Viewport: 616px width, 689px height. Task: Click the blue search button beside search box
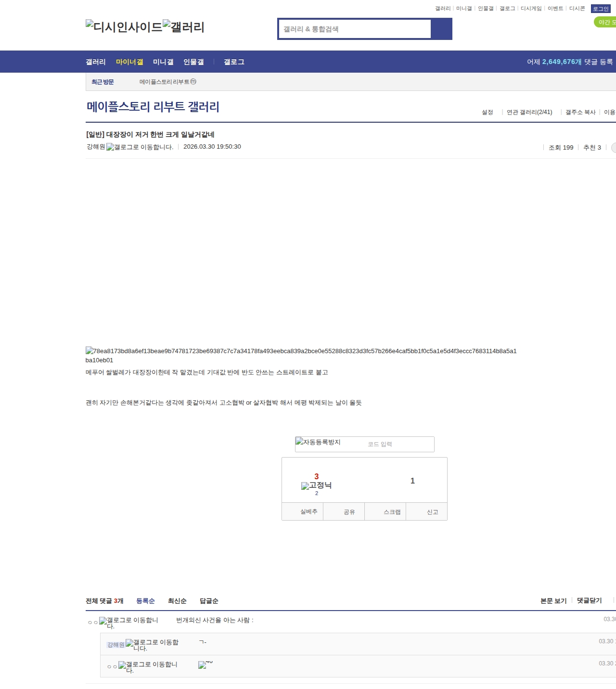[441, 29]
